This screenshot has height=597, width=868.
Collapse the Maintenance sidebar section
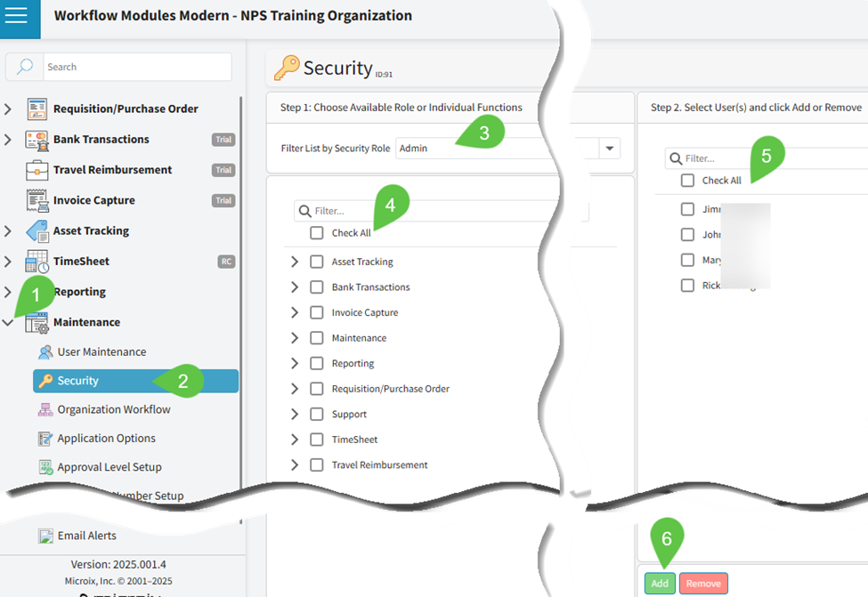click(9, 323)
